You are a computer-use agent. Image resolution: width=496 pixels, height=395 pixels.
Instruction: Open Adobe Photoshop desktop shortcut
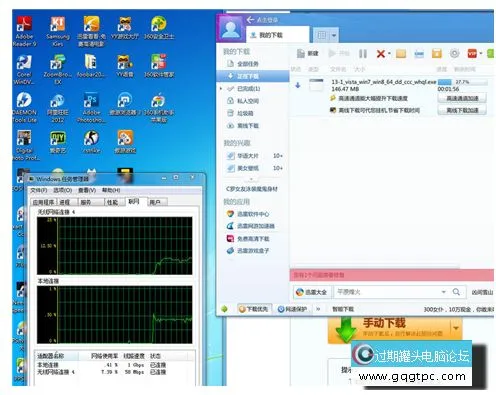(x=91, y=107)
